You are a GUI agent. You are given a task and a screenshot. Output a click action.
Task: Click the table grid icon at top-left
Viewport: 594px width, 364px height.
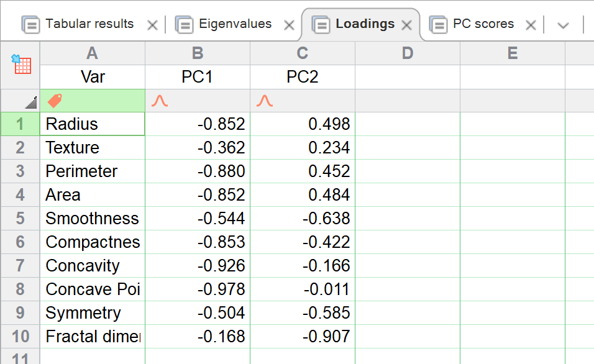point(21,64)
